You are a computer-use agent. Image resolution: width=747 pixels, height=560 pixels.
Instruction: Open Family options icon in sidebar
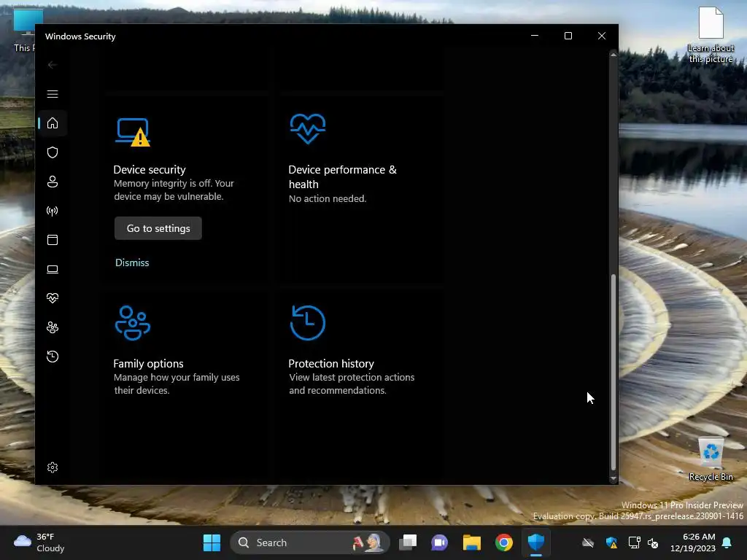[53, 327]
